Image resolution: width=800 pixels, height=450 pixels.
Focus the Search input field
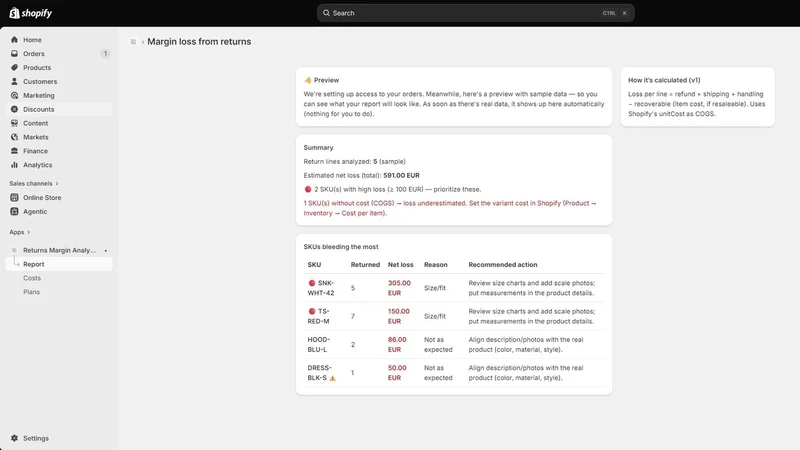(x=476, y=13)
